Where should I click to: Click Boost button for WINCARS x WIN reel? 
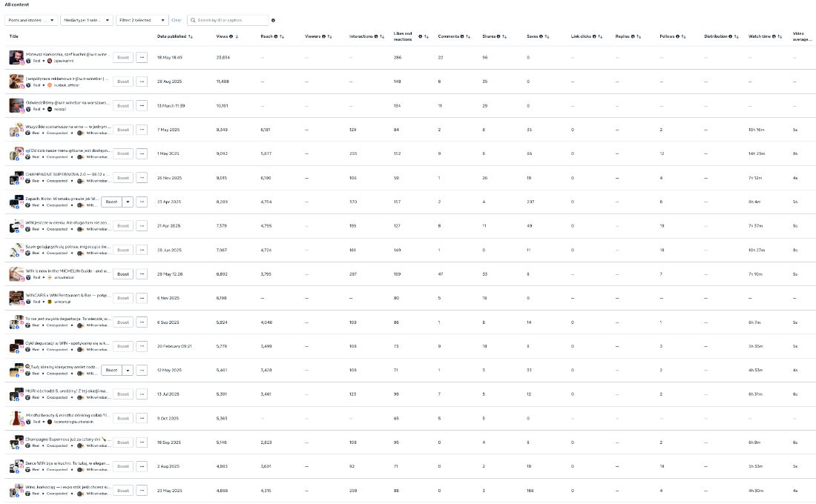(123, 298)
